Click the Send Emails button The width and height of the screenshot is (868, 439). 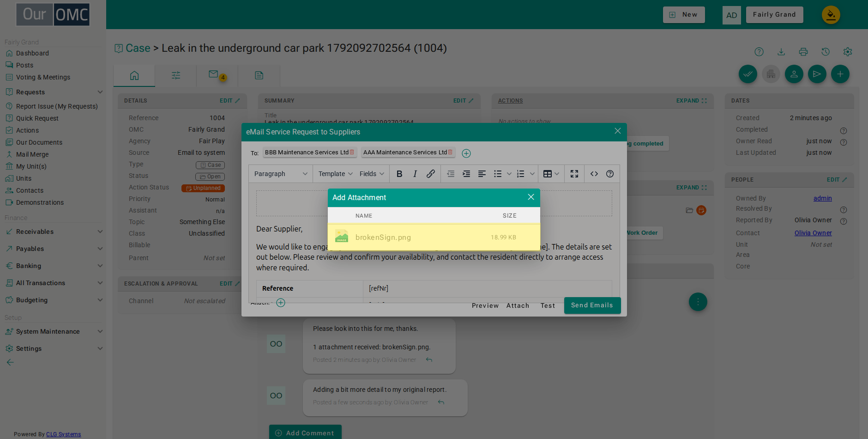click(x=592, y=305)
